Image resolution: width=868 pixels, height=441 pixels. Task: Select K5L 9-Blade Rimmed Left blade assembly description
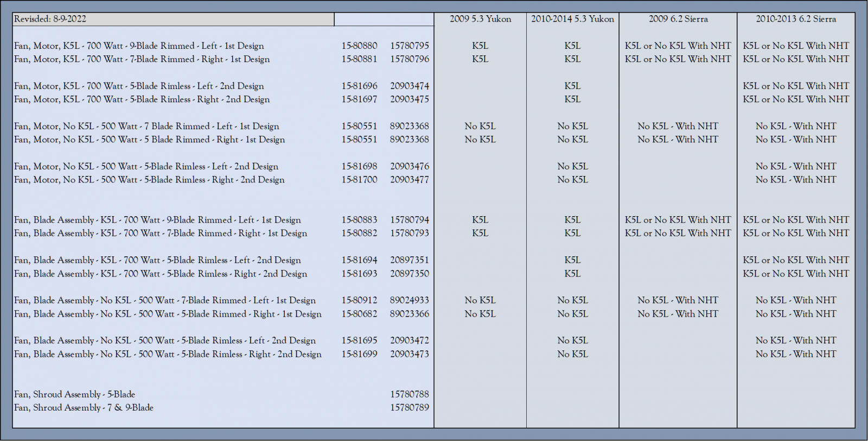(157, 220)
